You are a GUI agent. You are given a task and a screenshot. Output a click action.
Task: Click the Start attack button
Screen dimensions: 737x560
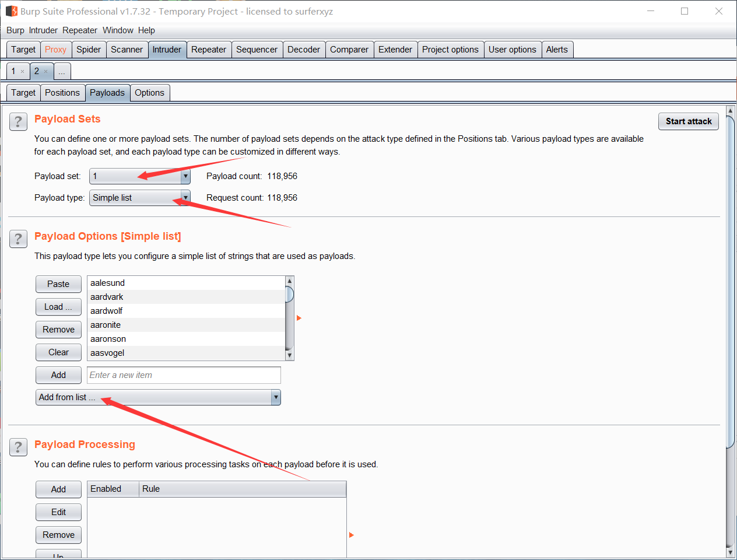[689, 121]
